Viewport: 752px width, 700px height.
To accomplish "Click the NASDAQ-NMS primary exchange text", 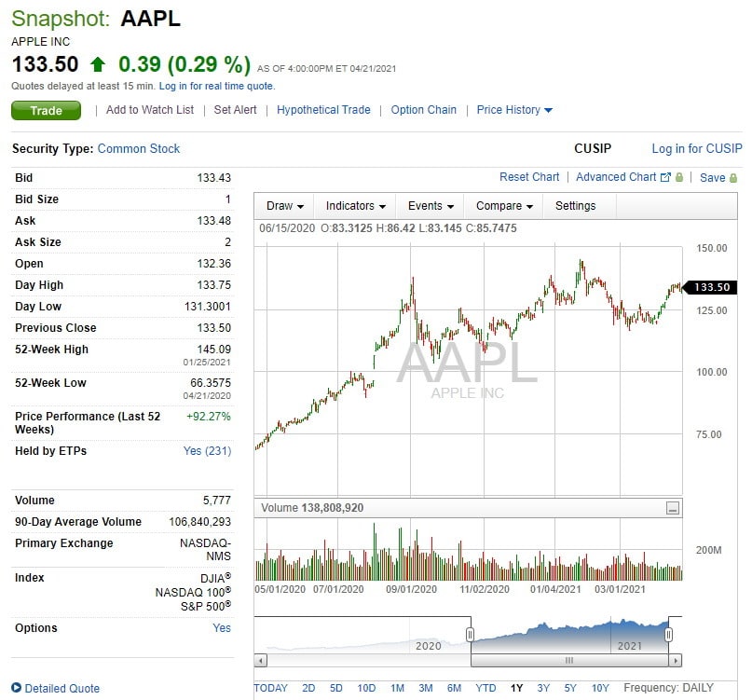I will 205,550.
